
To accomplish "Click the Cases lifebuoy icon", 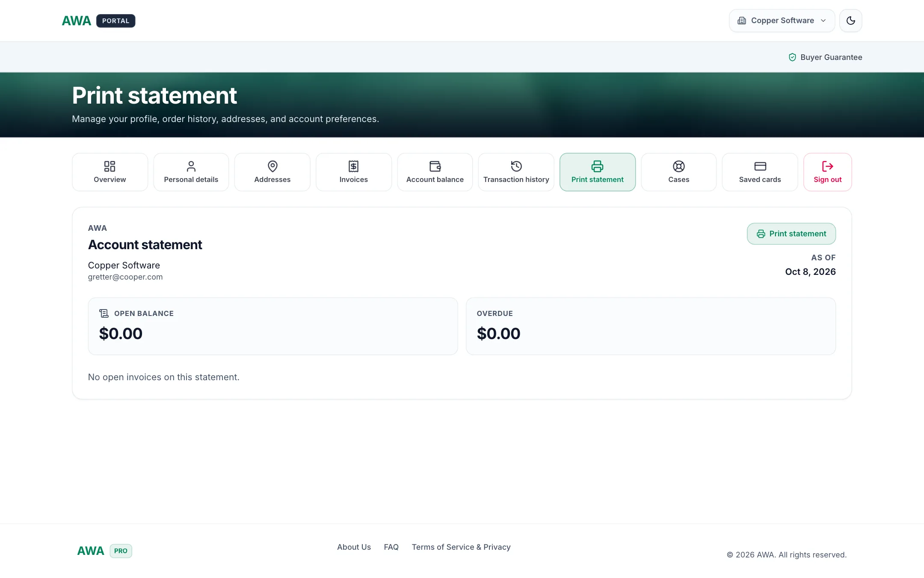I will tap(679, 166).
